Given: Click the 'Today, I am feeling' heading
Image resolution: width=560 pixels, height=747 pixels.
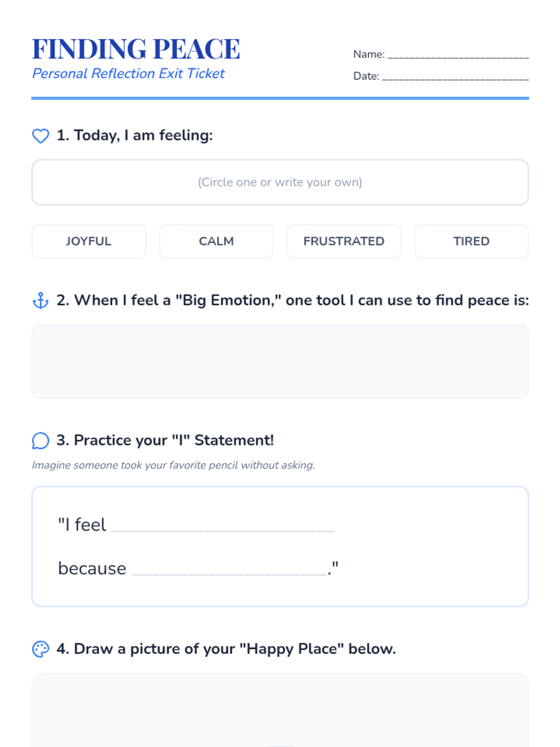Looking at the screenshot, I should click(134, 135).
